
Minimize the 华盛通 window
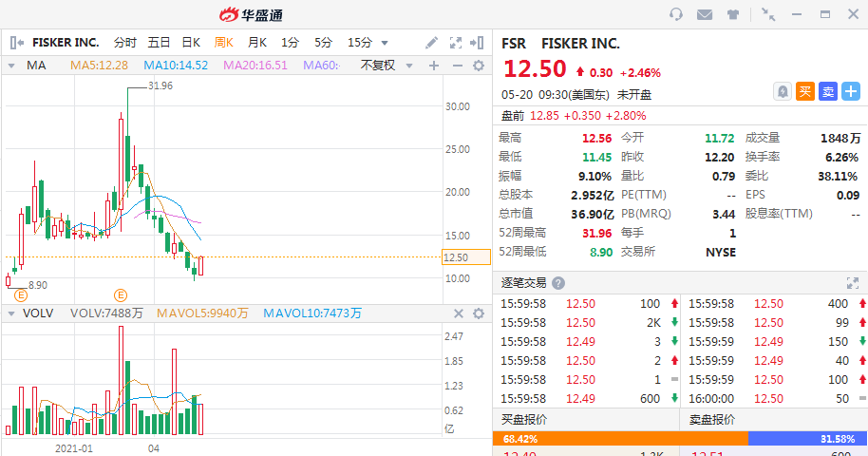(x=797, y=14)
